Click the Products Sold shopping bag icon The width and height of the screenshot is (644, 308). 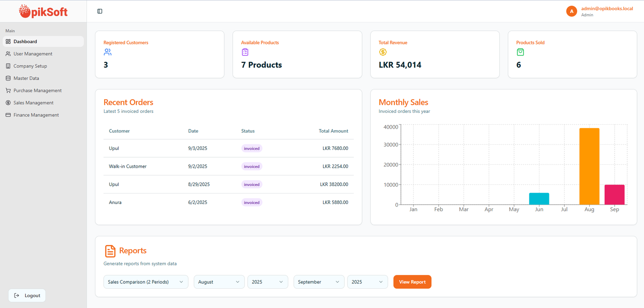(520, 52)
